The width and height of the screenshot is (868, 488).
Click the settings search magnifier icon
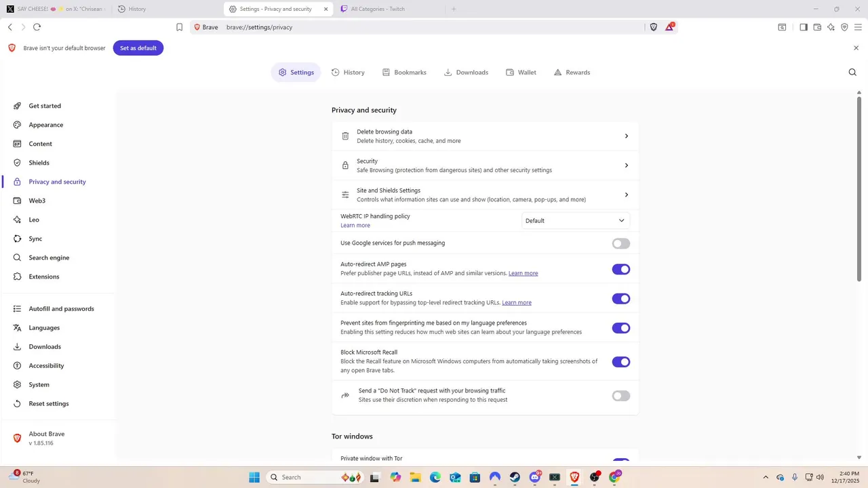pos(852,72)
